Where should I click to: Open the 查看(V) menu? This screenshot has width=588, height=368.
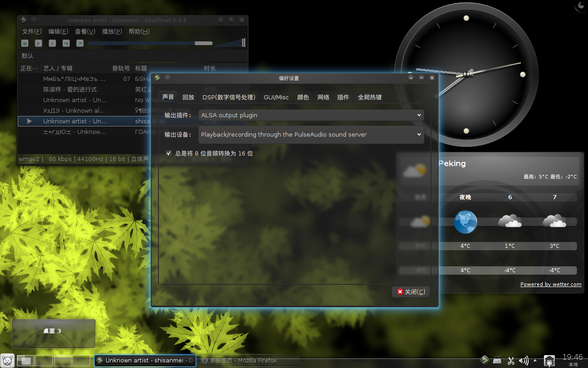click(x=85, y=32)
